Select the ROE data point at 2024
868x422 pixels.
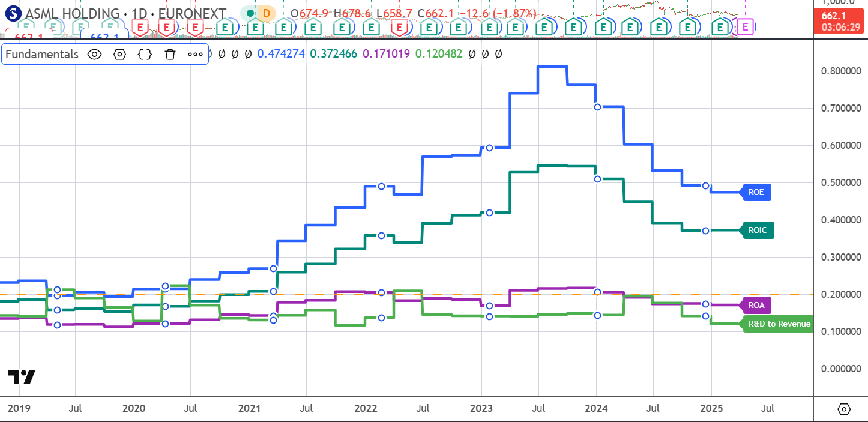point(597,107)
